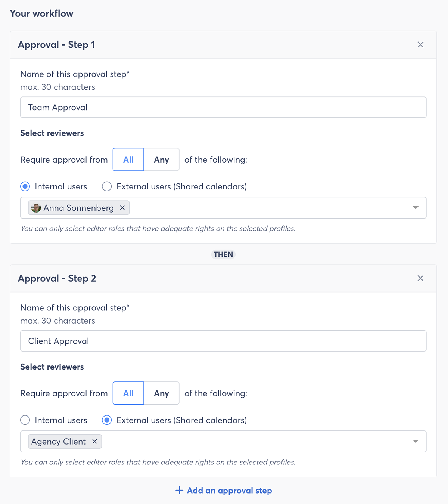This screenshot has height=504, width=448.
Task: Remove Approval Step 2 with its X icon
Action: point(420,278)
